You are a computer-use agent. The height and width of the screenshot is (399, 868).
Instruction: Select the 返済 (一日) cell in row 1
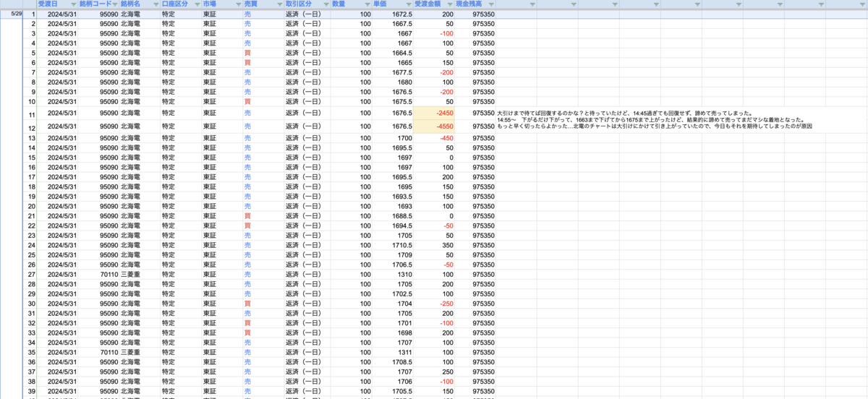pos(307,14)
